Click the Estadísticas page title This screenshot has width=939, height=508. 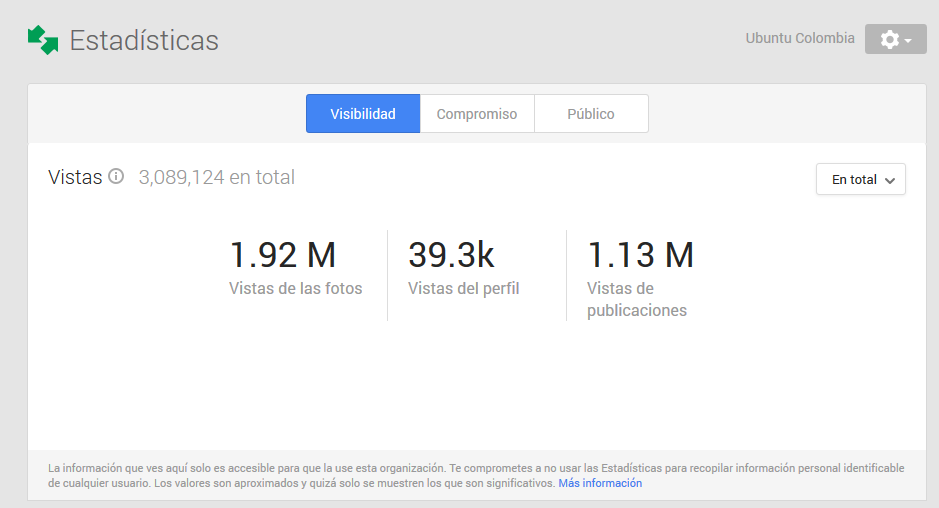[144, 41]
